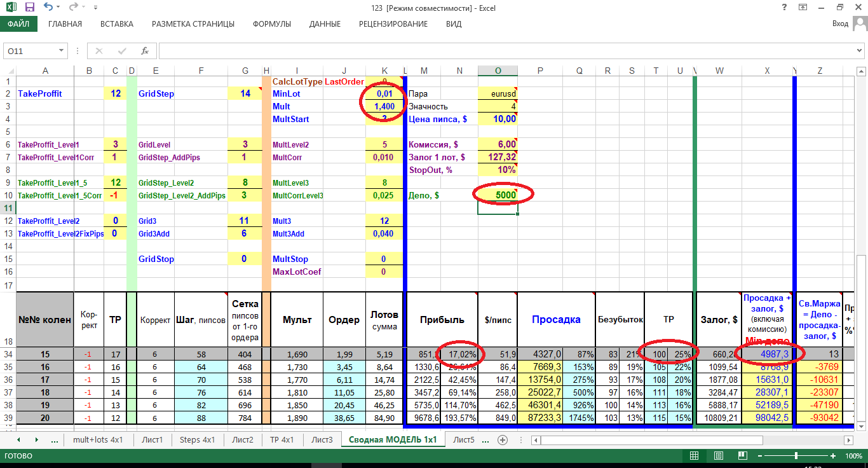Open Excel Help question mark
The height and width of the screenshot is (468, 868).
coord(785,8)
